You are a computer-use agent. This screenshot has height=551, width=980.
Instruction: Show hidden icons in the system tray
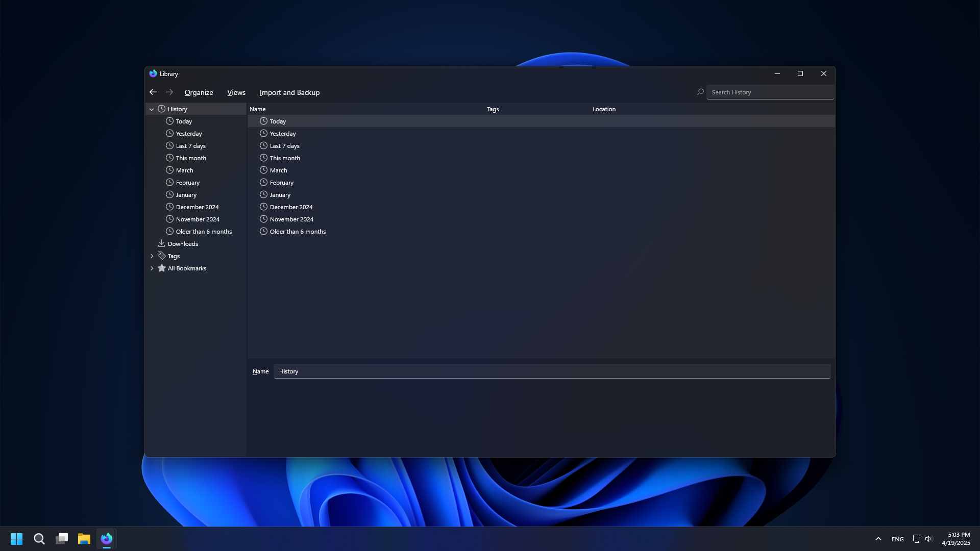pos(878,539)
